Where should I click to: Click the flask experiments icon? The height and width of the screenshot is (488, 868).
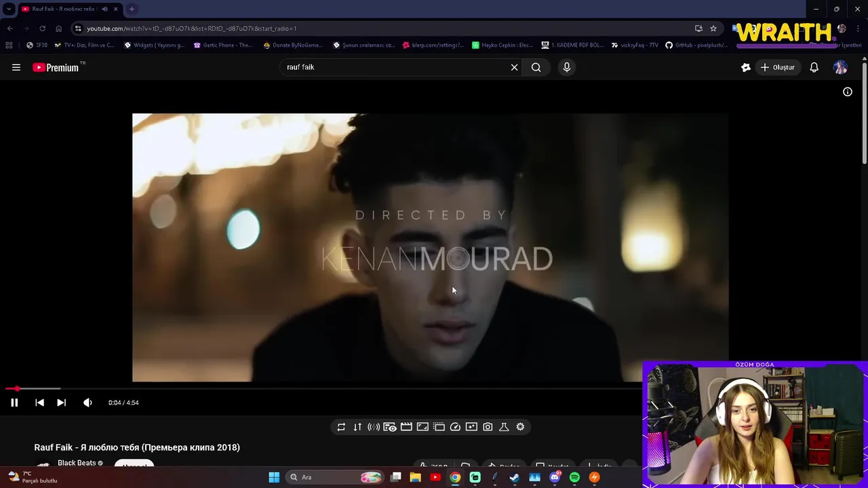coord(504,427)
